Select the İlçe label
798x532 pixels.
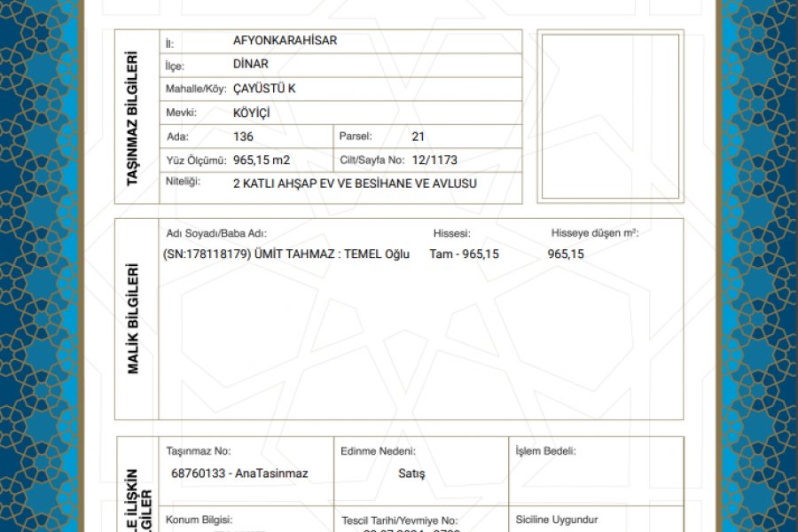pyautogui.click(x=175, y=66)
